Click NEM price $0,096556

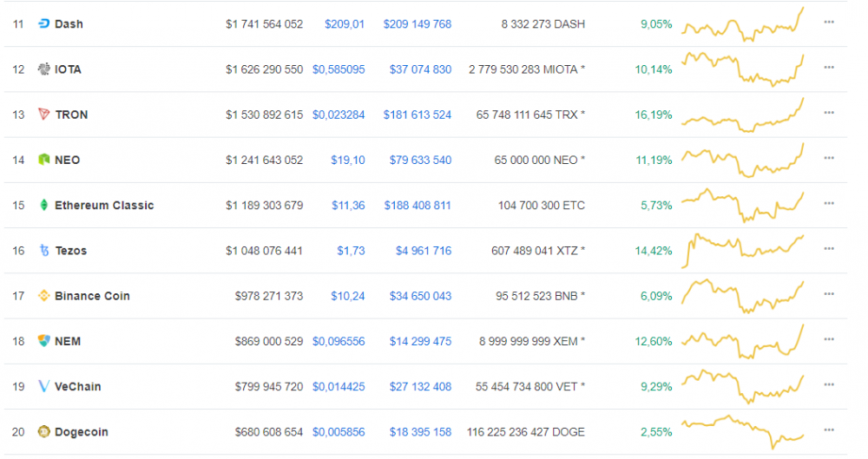point(339,341)
